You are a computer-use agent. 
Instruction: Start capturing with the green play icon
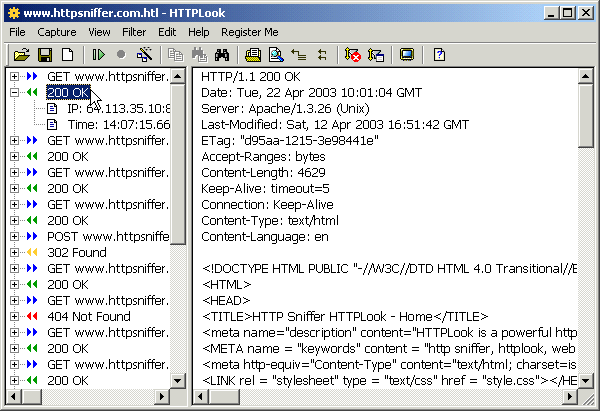click(x=98, y=55)
